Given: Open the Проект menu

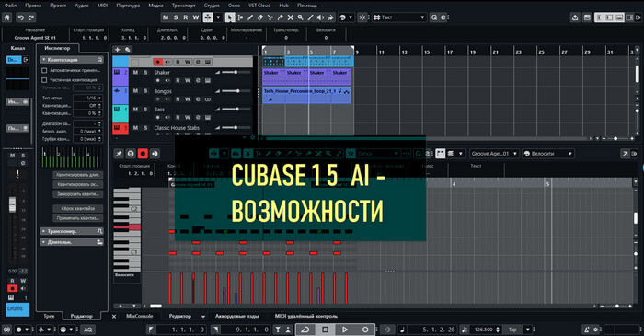Looking at the screenshot, I should [58, 6].
